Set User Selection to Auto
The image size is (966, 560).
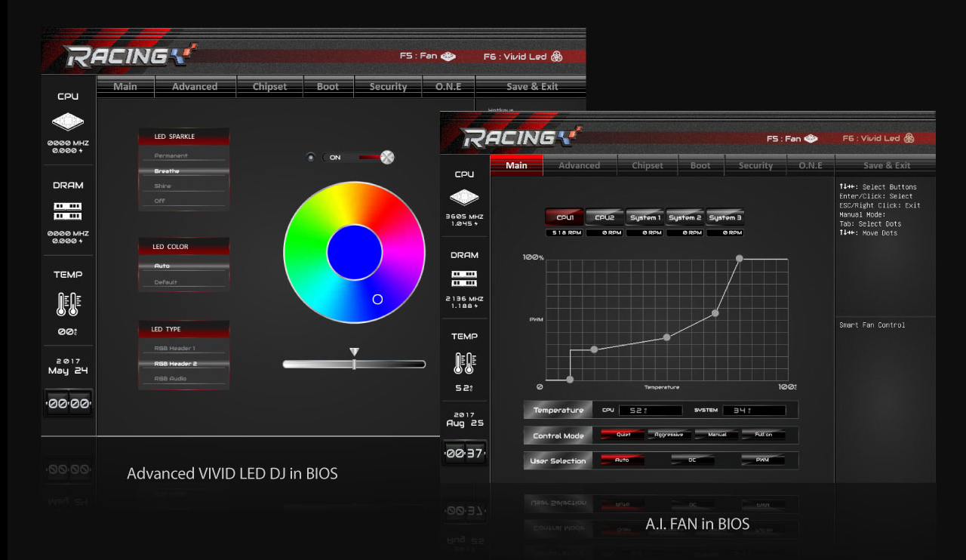(x=623, y=460)
